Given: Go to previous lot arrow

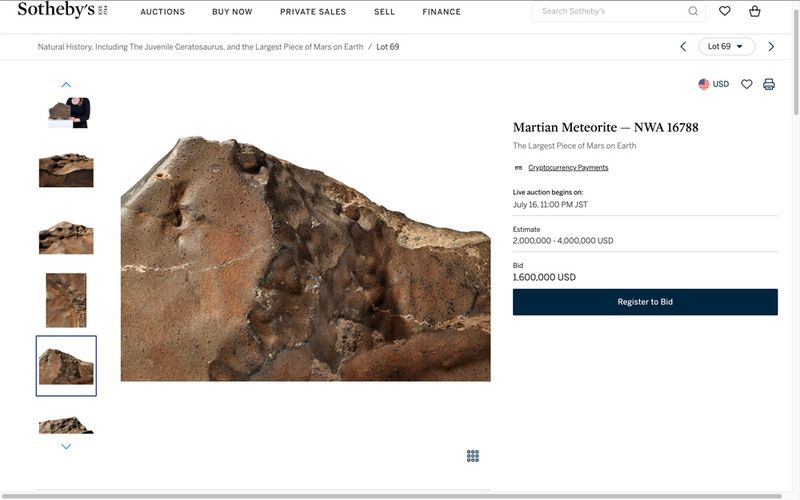Looking at the screenshot, I should [x=683, y=47].
